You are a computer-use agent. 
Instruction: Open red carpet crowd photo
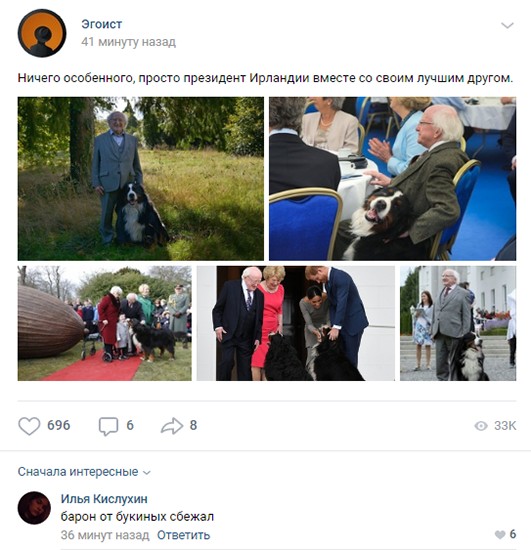click(105, 323)
